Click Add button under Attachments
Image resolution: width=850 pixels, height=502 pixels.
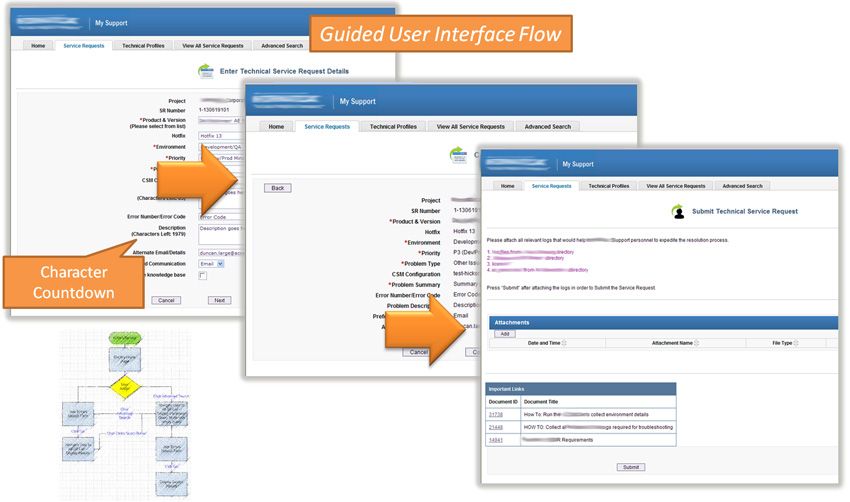pyautogui.click(x=505, y=334)
